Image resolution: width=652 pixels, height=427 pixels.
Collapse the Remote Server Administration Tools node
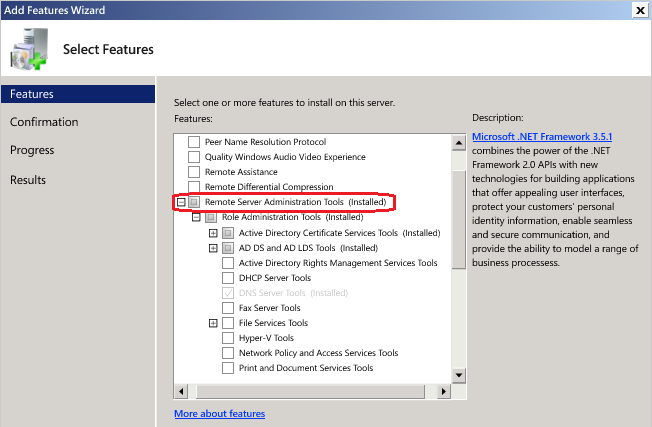[181, 202]
